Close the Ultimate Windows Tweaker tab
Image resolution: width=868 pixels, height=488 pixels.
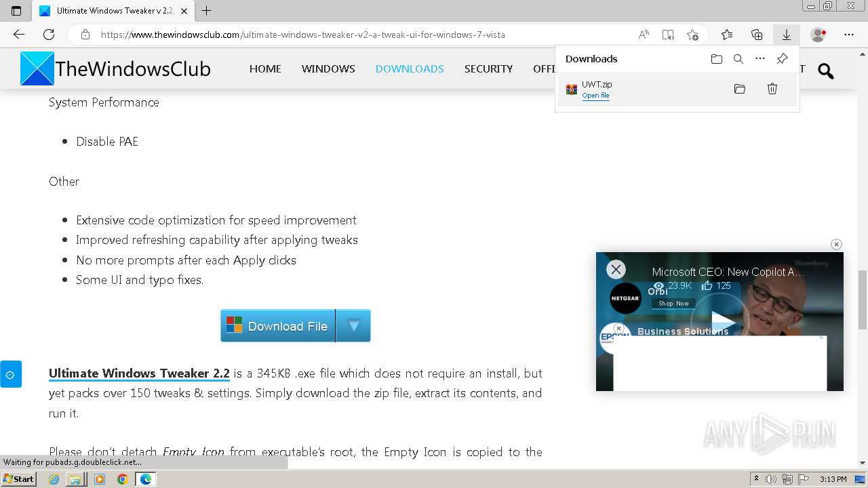point(184,11)
